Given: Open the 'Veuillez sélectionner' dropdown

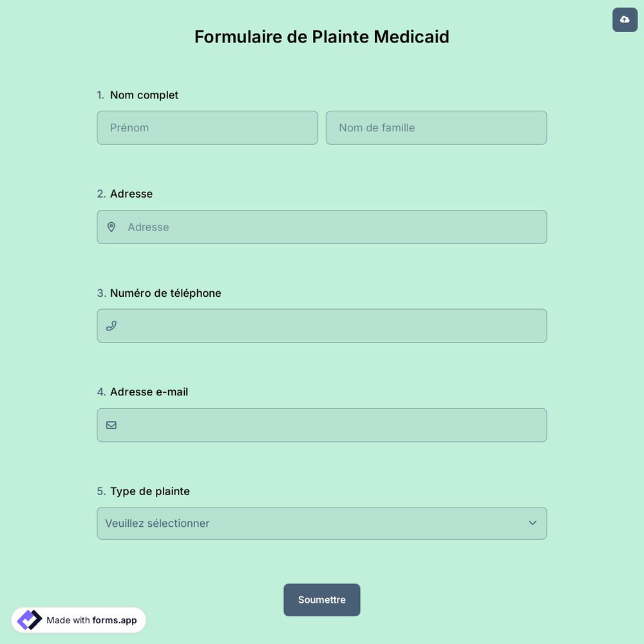Looking at the screenshot, I should [x=322, y=523].
